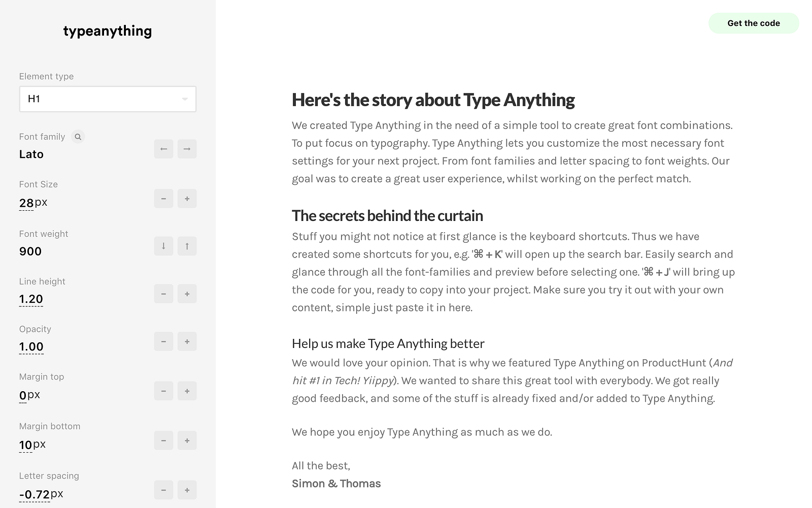Edit the line height value 1.20
Viewport: 812px width, 508px height.
coord(31,299)
